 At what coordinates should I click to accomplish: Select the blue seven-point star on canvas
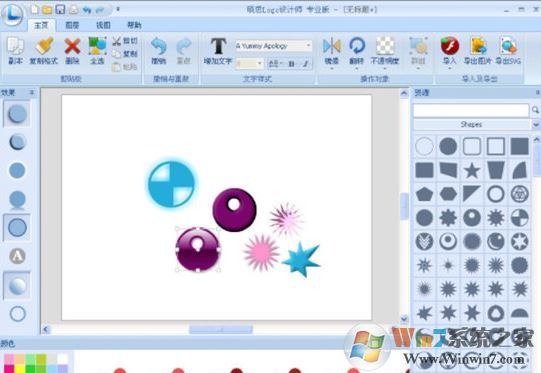click(302, 259)
